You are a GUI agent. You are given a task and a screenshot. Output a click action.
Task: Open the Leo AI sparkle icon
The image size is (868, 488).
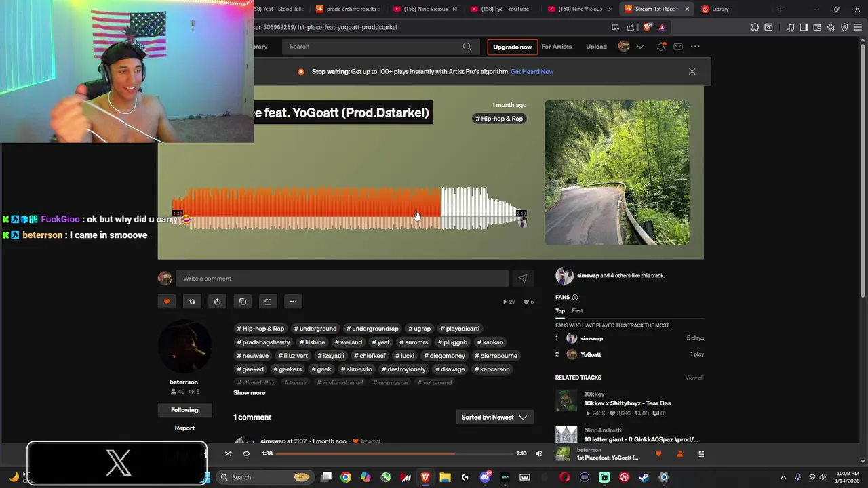coord(831,27)
